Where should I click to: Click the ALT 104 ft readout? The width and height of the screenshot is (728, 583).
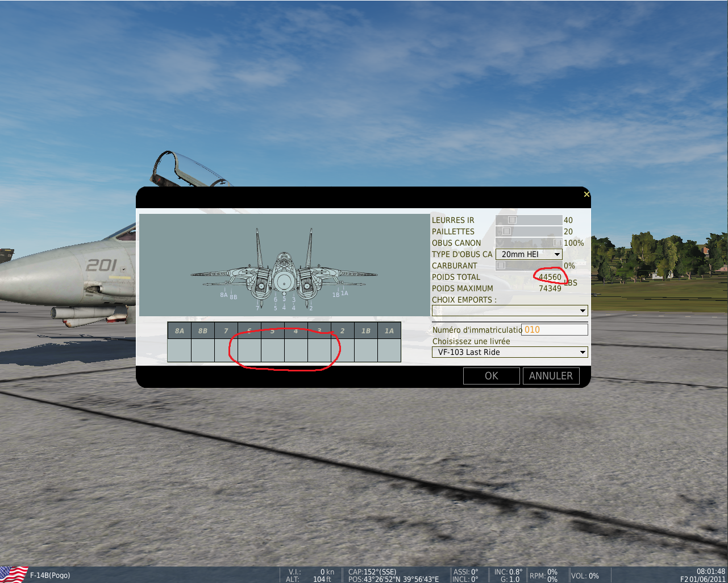309,579
